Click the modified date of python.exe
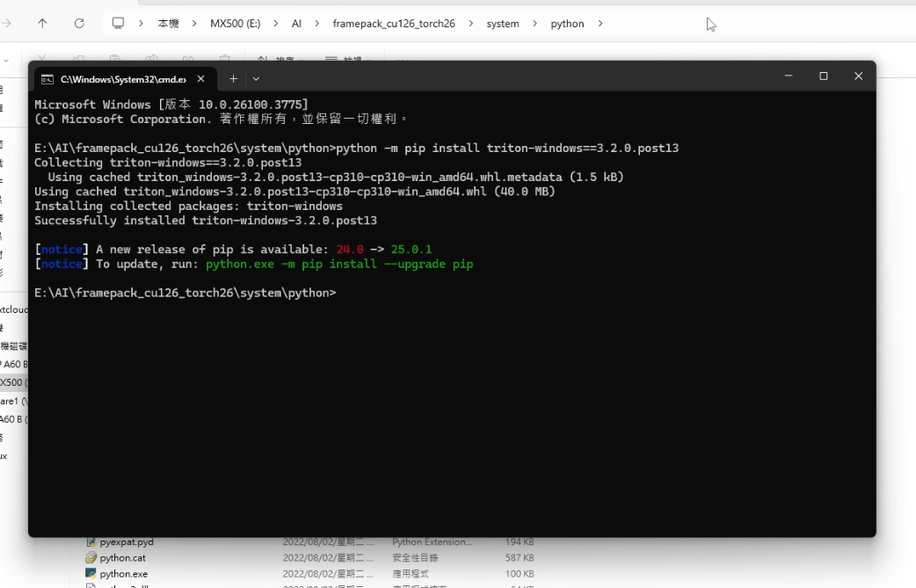 328,573
